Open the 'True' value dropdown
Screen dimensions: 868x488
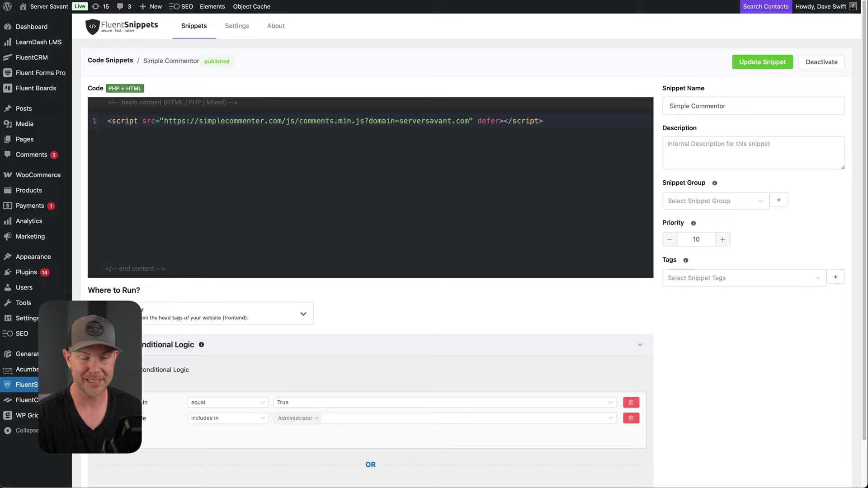(x=444, y=402)
